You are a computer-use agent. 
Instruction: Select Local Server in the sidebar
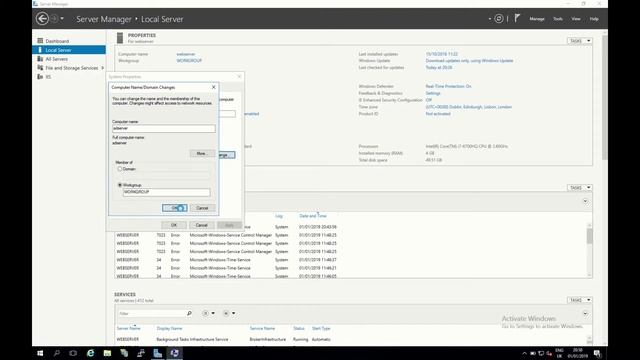tap(69, 50)
